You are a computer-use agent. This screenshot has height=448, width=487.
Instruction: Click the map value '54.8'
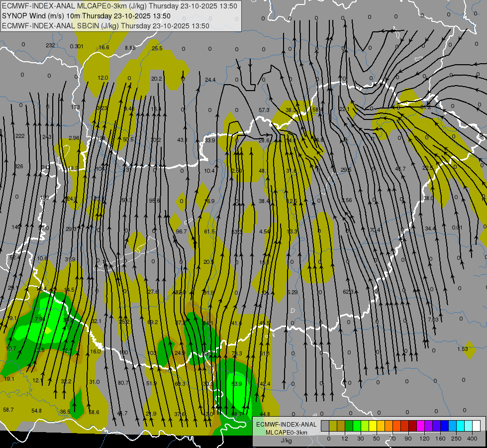click(37, 411)
